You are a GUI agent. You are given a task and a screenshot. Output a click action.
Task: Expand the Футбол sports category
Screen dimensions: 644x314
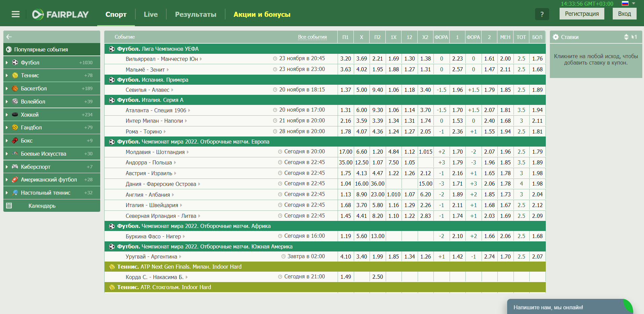pyautogui.click(x=52, y=63)
